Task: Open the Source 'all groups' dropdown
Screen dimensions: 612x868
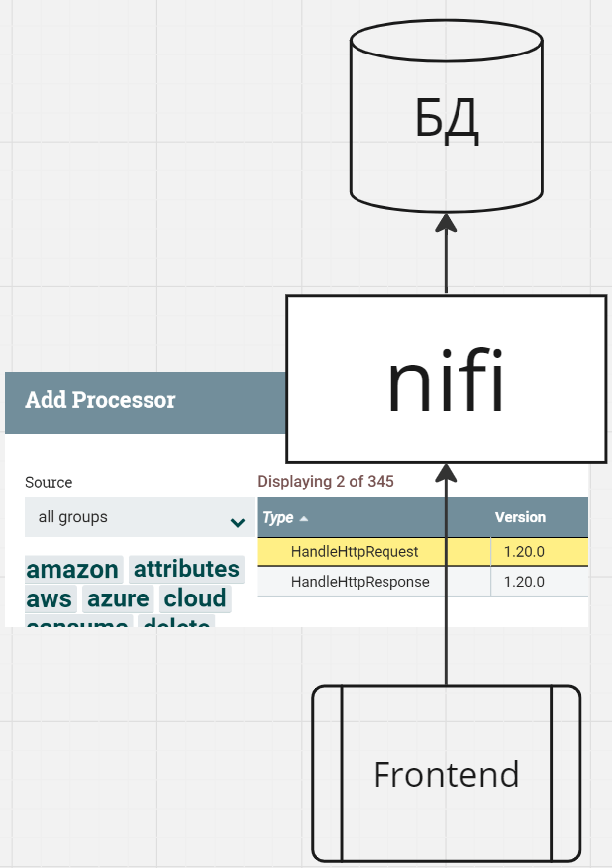Action: click(x=140, y=517)
